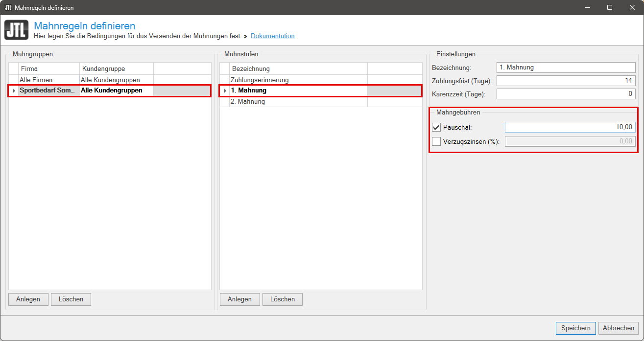Click Anlegen under Mahngruppen list
This screenshot has width=644, height=341.
pyautogui.click(x=28, y=299)
